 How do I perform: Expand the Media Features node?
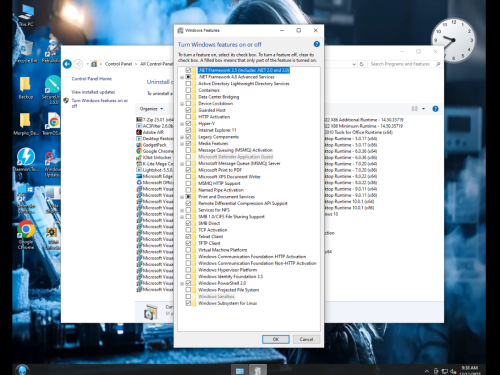tap(182, 144)
